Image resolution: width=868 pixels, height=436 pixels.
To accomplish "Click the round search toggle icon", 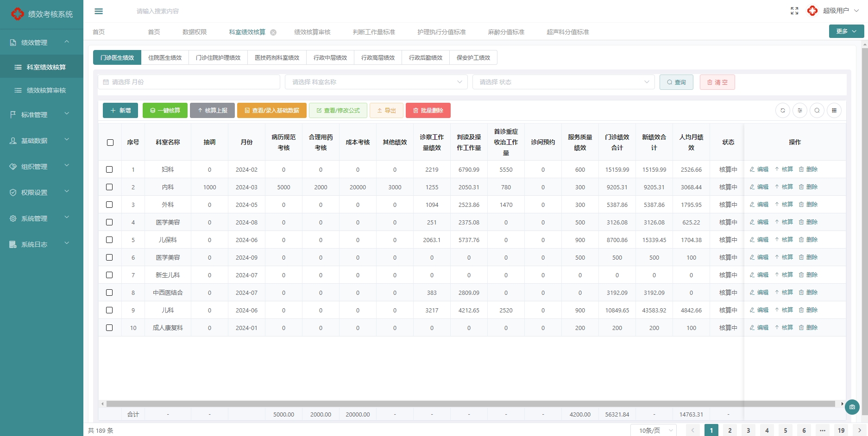I will pyautogui.click(x=817, y=110).
